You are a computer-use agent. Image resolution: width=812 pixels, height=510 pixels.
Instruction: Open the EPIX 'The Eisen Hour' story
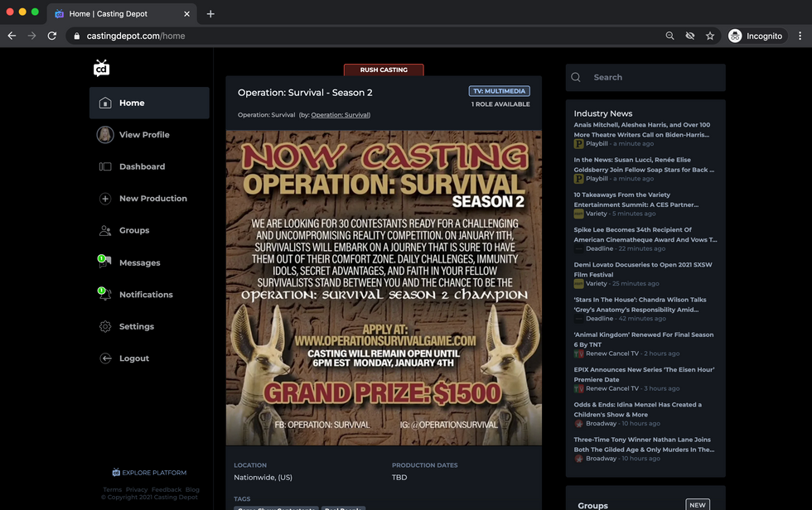click(644, 374)
